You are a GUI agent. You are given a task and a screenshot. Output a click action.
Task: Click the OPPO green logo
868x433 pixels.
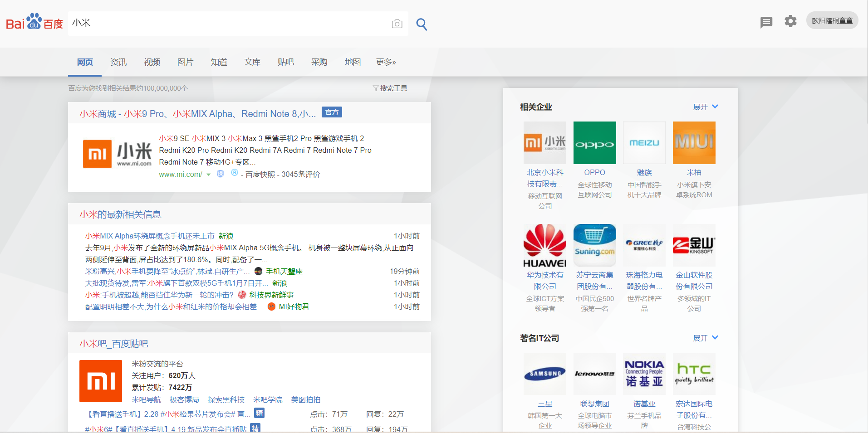click(x=595, y=143)
